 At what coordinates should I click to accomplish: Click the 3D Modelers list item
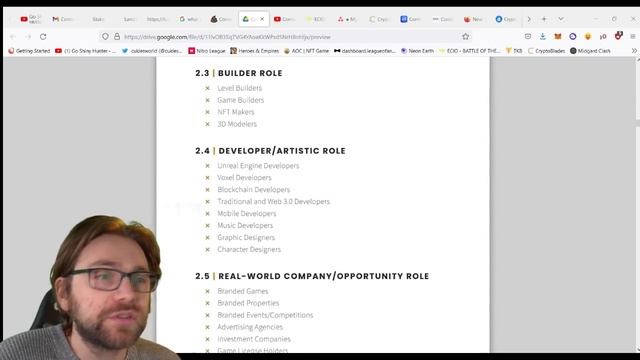point(237,124)
